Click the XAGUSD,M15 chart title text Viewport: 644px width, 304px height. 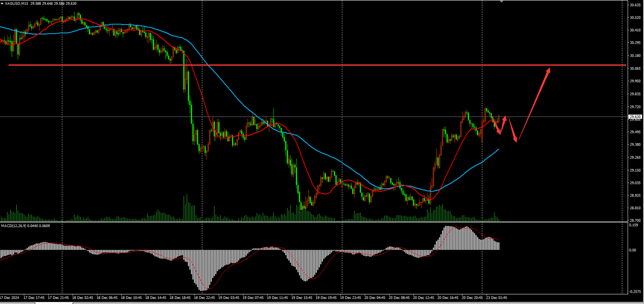click(17, 4)
